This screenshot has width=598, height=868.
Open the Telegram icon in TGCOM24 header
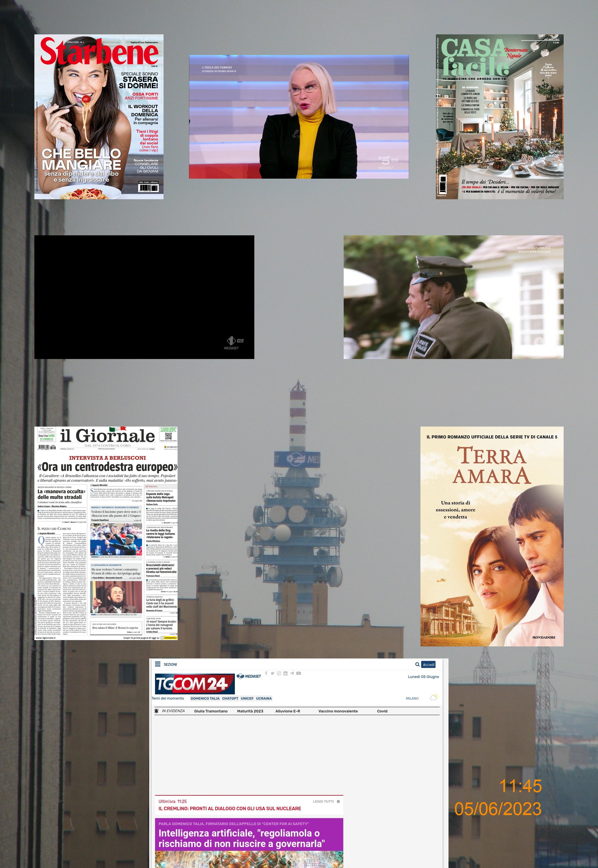pos(292,673)
